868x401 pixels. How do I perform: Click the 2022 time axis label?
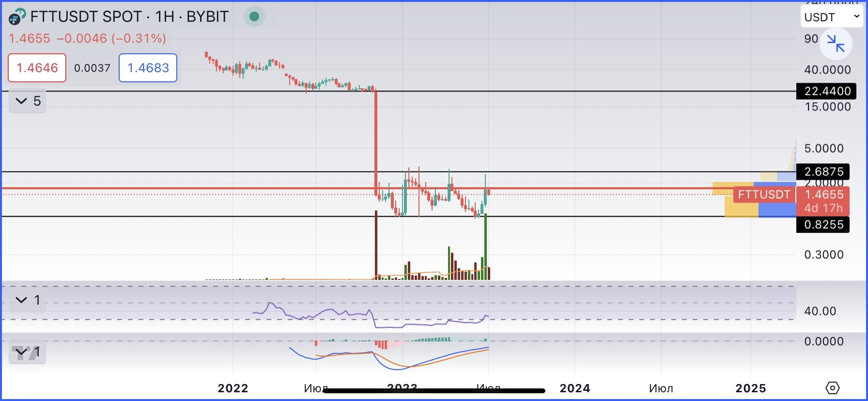point(233,388)
